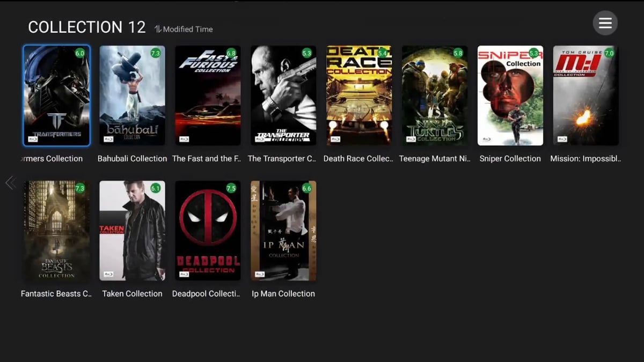Click the Blu-ray icon on Deadpool poster
644x362 pixels.
pos(185,274)
